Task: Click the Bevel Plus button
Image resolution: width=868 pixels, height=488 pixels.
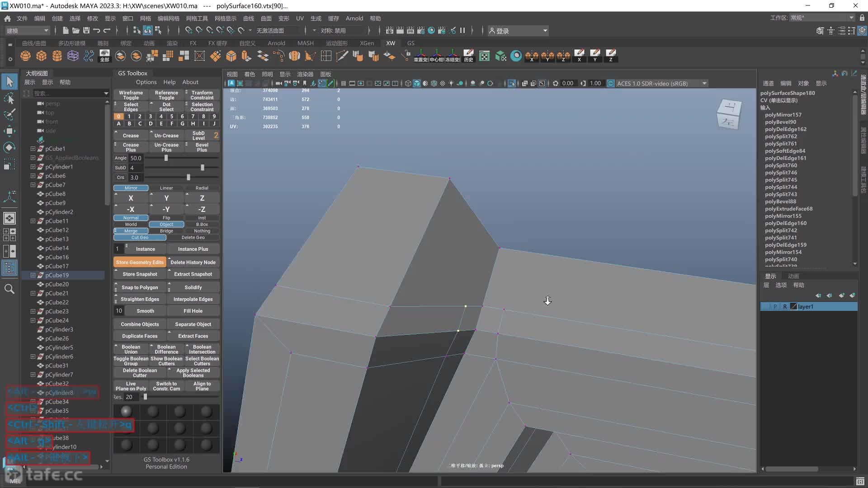Action: point(202,147)
